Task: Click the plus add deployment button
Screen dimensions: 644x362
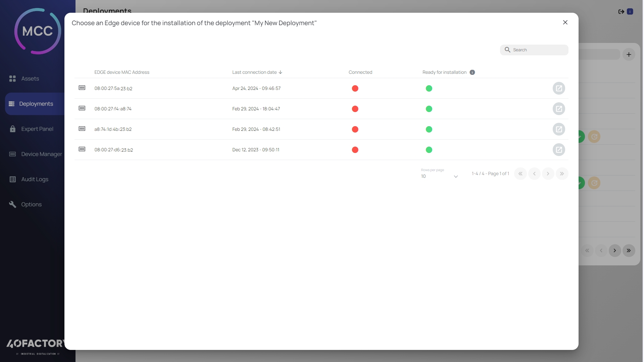Action: click(x=629, y=55)
